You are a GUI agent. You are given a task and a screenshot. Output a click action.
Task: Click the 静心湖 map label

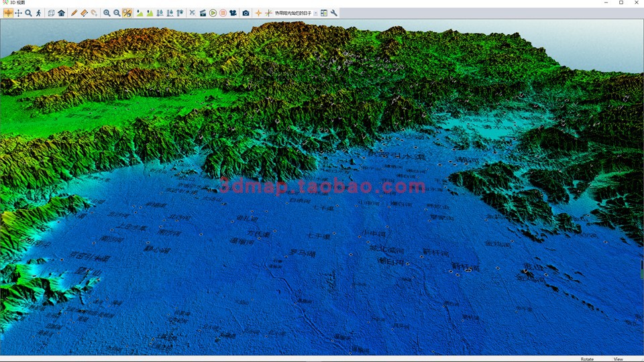coord(157,249)
